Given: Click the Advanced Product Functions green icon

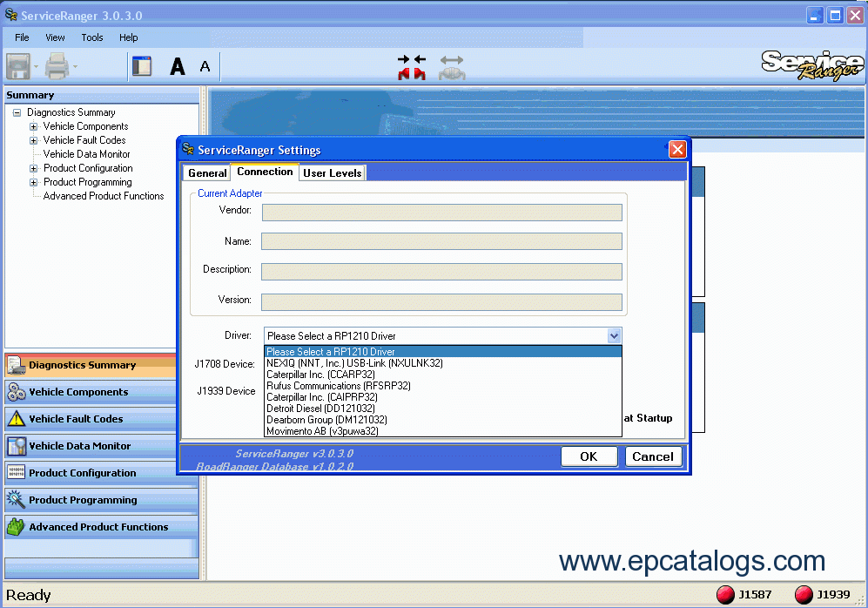Looking at the screenshot, I should (x=16, y=527).
